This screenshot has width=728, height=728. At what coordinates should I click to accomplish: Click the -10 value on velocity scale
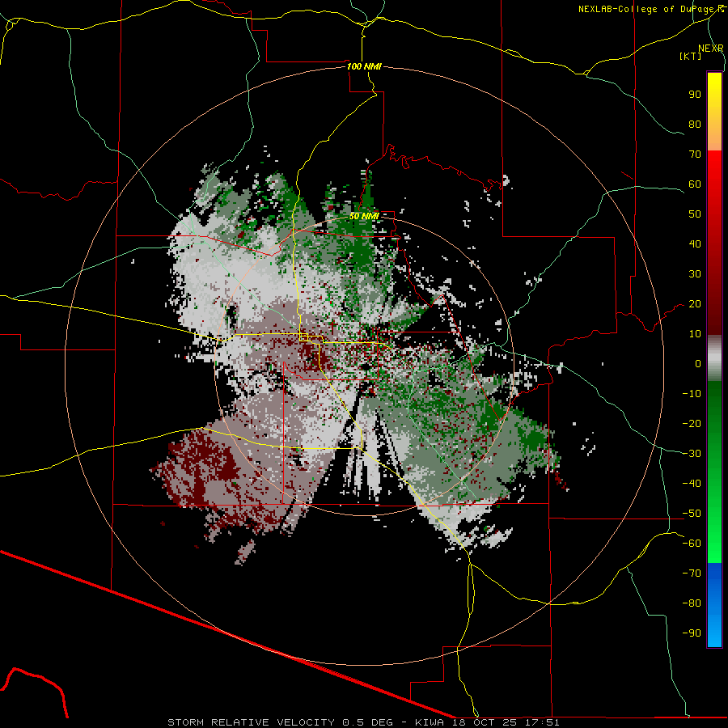tap(692, 394)
